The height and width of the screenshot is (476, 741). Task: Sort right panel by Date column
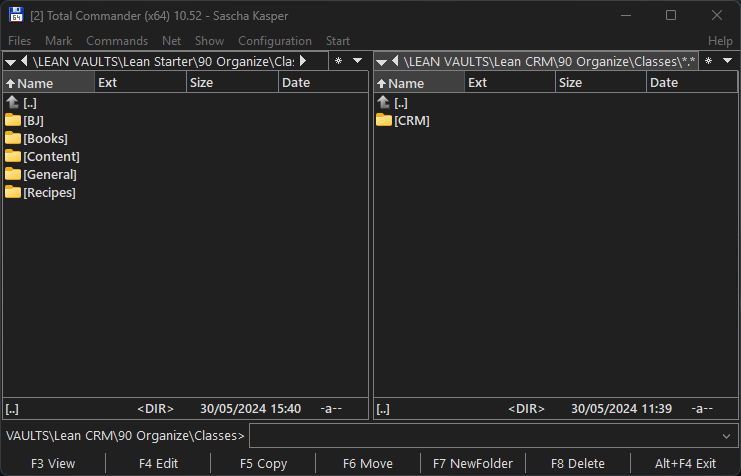(x=691, y=83)
